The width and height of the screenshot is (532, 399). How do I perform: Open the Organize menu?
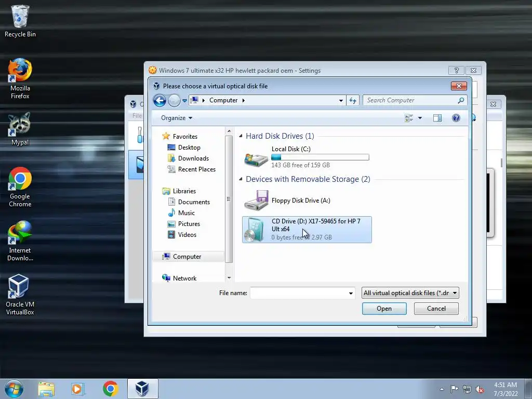click(177, 118)
